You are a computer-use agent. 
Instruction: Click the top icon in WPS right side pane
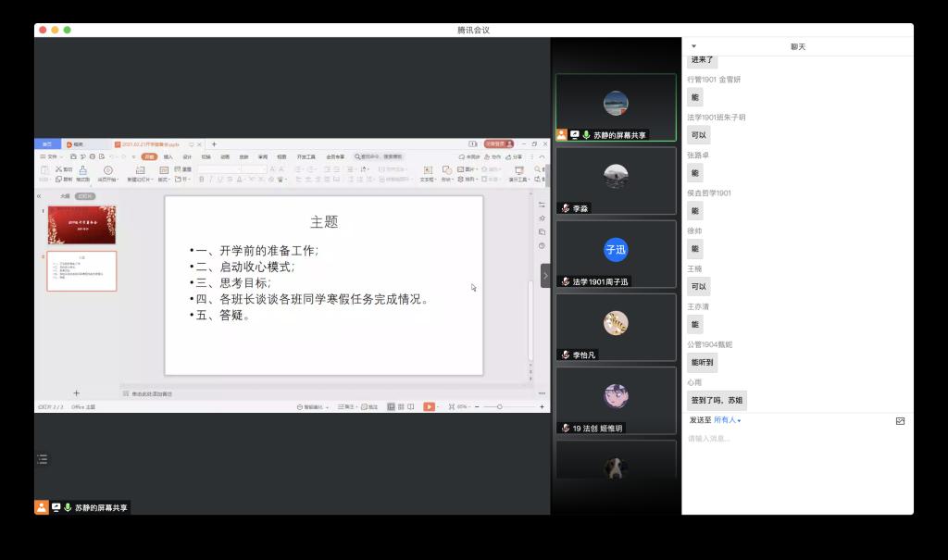[x=542, y=205]
